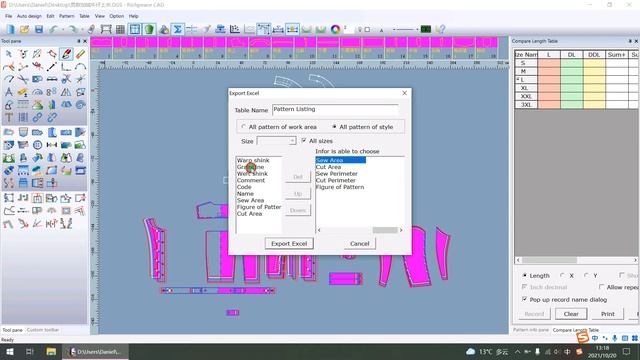Viewport: 640px width, 360px height.
Task: Click the Del button
Action: [298, 177]
